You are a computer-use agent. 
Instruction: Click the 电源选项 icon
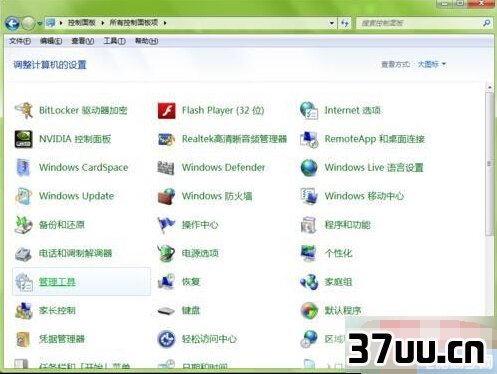click(166, 253)
